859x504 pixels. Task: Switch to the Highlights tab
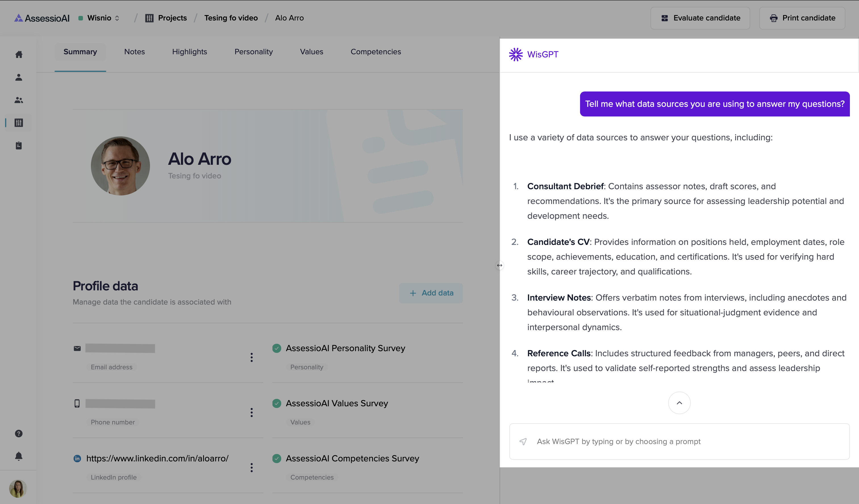pyautogui.click(x=189, y=52)
